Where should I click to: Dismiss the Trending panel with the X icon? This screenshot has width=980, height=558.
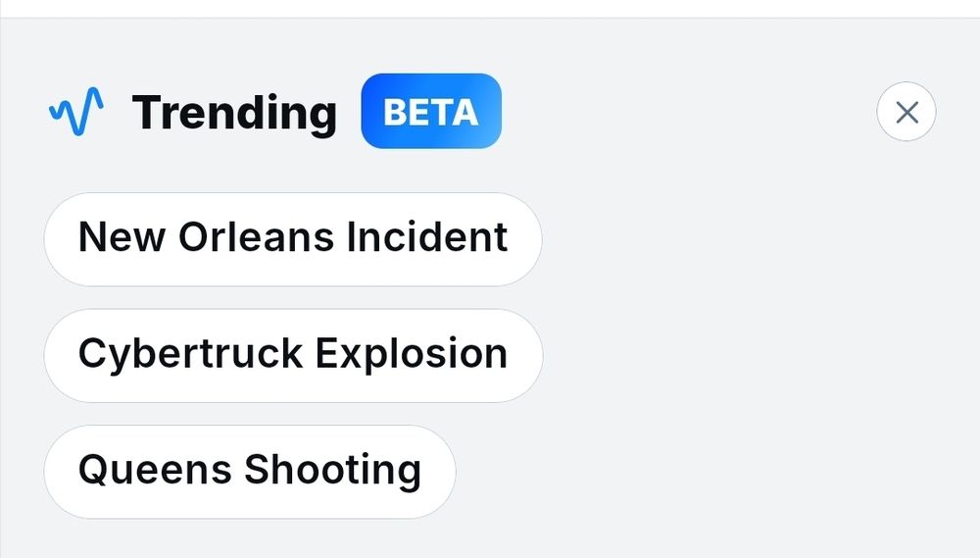pos(906,112)
